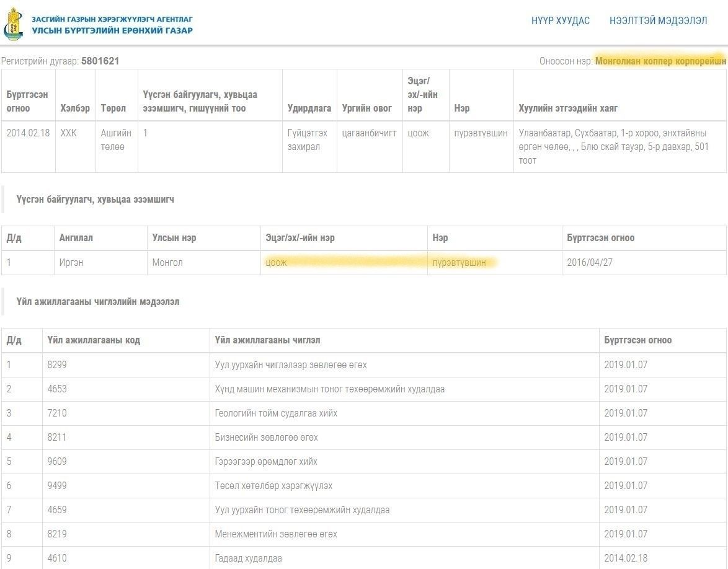
Task: Click the Гүйцэтгэх захирал cell
Action: click(309, 140)
